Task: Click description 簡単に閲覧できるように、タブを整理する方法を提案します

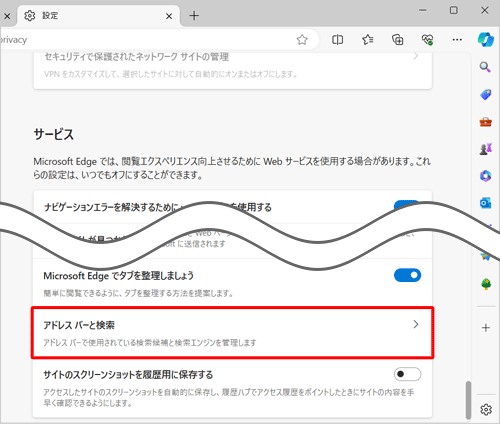Action: point(138,293)
